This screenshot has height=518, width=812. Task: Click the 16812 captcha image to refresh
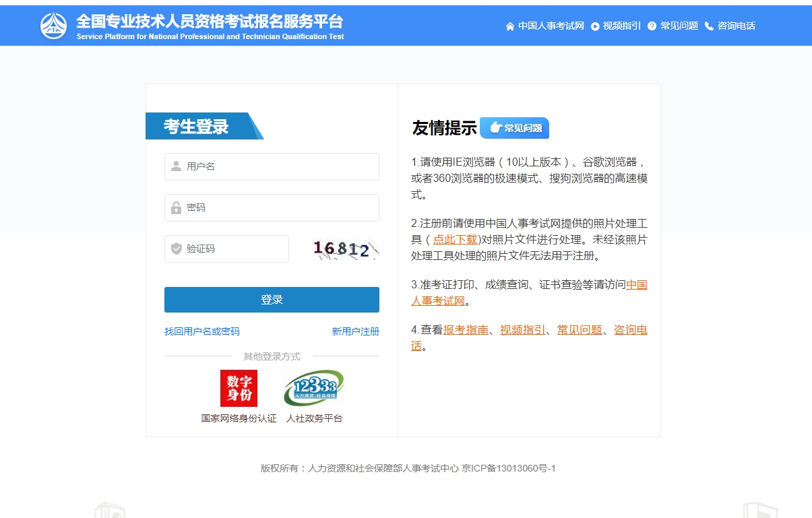[344, 249]
